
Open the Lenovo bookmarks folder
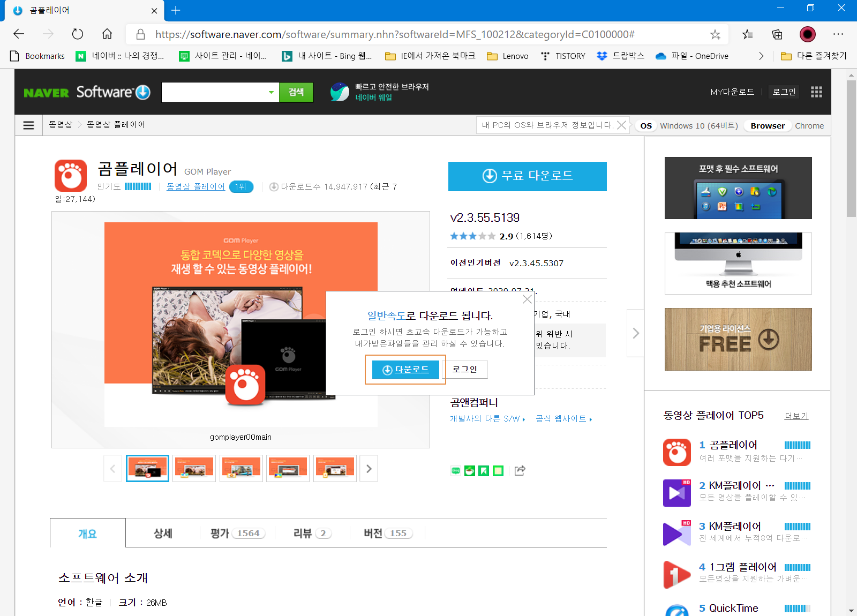508,56
